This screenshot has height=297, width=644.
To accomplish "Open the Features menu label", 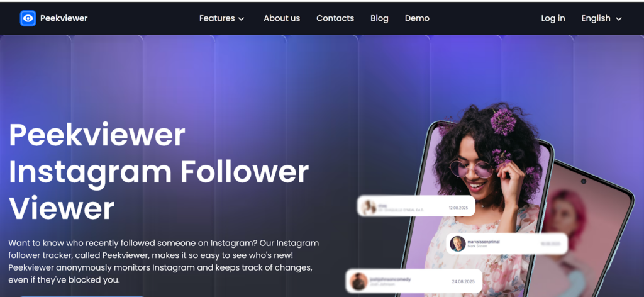I will click(x=217, y=18).
